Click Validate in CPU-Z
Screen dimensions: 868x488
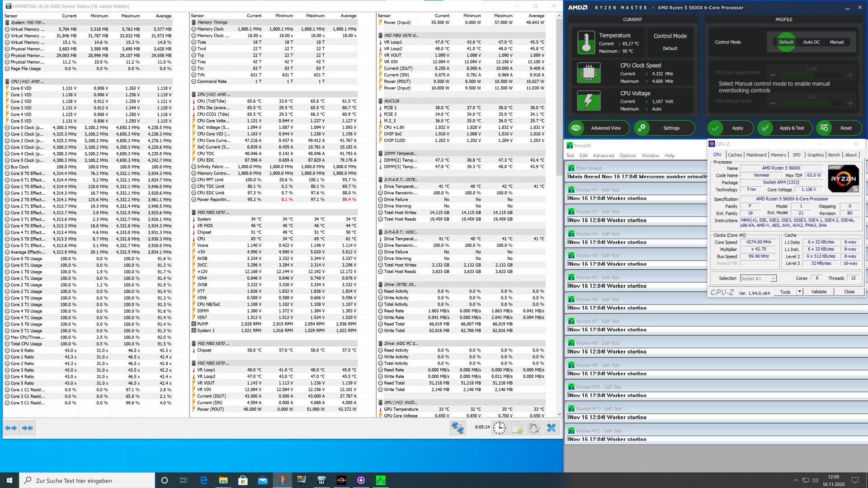[x=819, y=292]
